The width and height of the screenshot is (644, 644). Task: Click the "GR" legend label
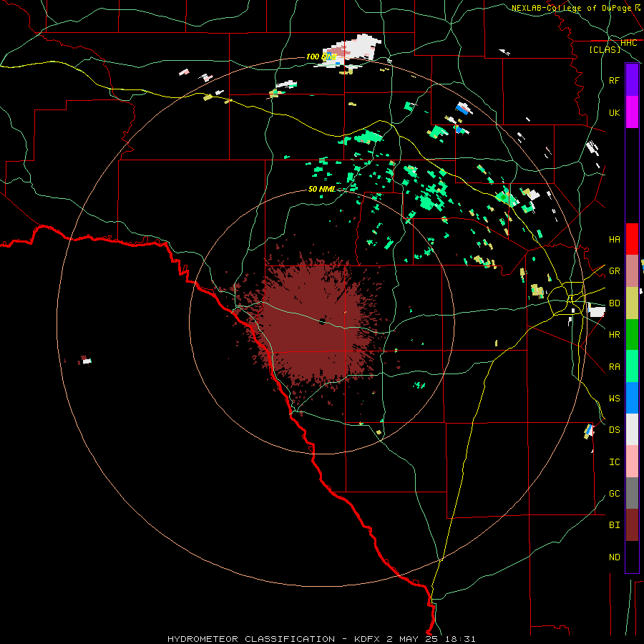[615, 271]
